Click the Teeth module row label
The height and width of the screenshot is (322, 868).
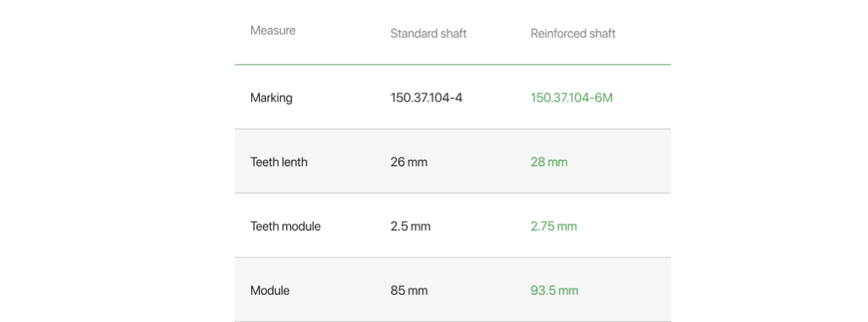[x=285, y=226]
